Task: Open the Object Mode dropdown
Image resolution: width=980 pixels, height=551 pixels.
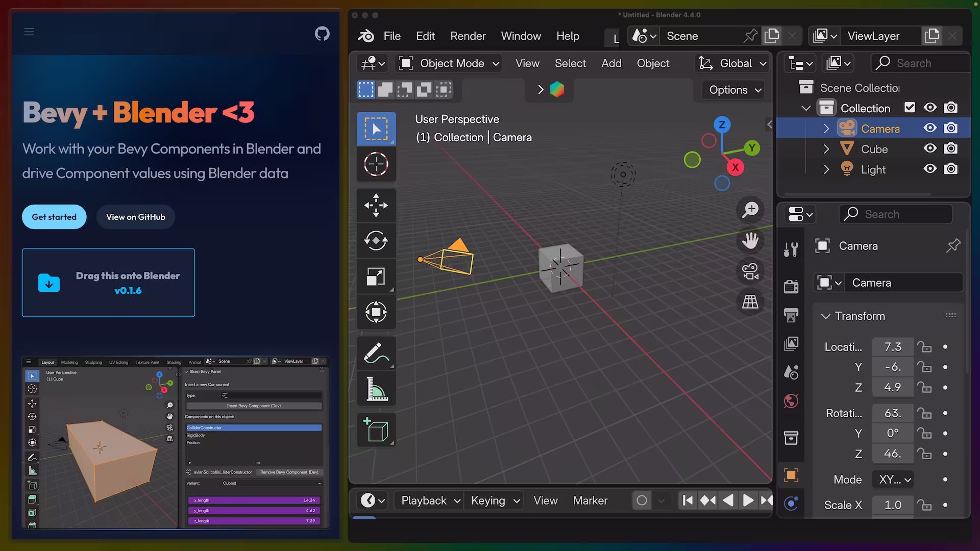Action: pyautogui.click(x=449, y=63)
